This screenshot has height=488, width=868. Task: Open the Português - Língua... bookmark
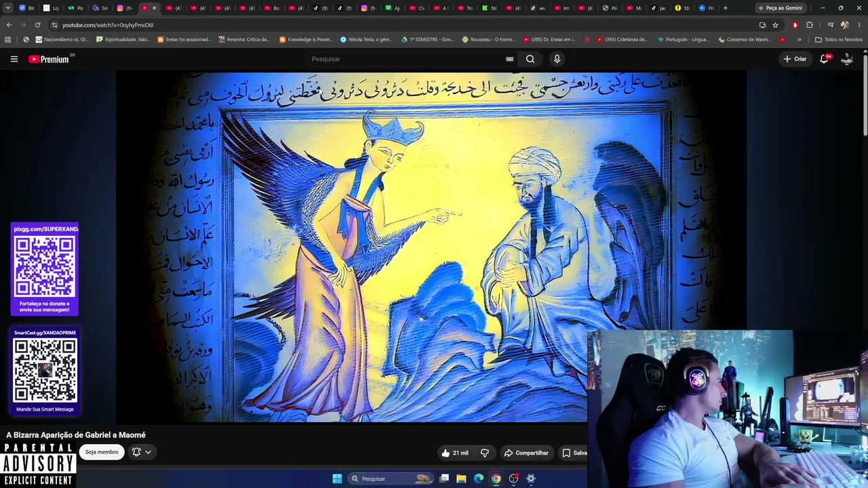(684, 39)
